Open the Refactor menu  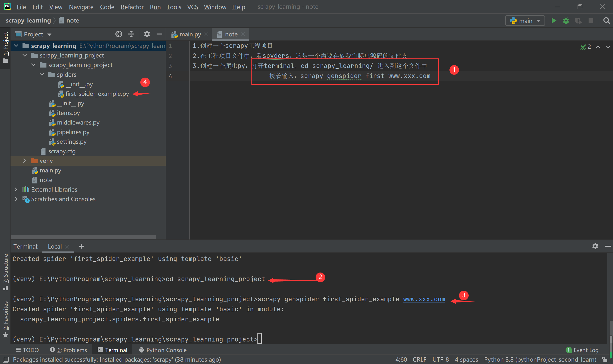[x=132, y=7]
